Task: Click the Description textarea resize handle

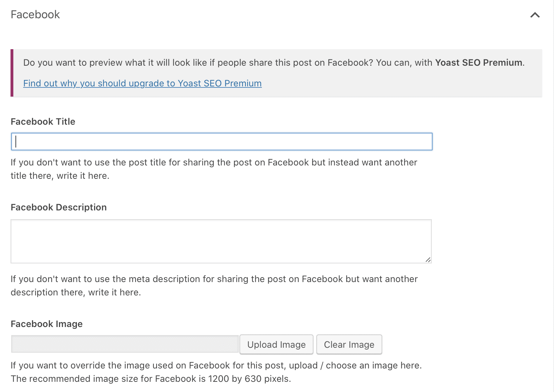Action: coord(428,260)
